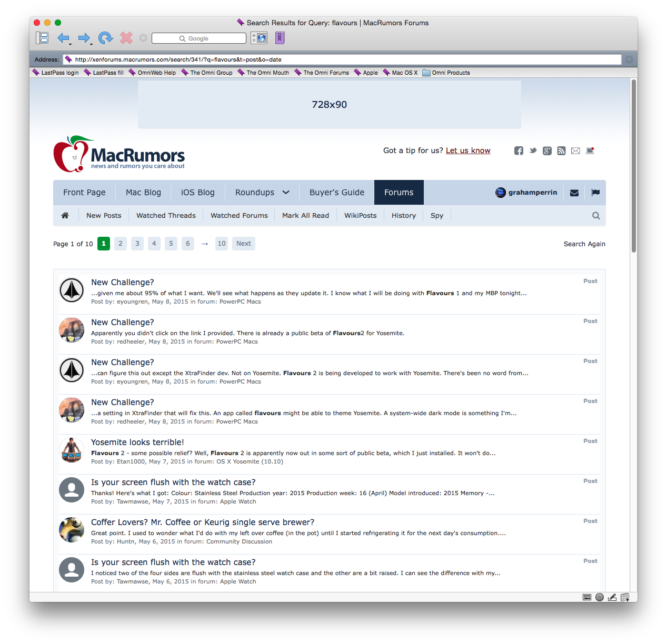Image resolution: width=667 pixels, height=644 pixels.
Task: Open Coffer Lovers? Mr. Coffee or Keurig result
Action: coord(203,522)
